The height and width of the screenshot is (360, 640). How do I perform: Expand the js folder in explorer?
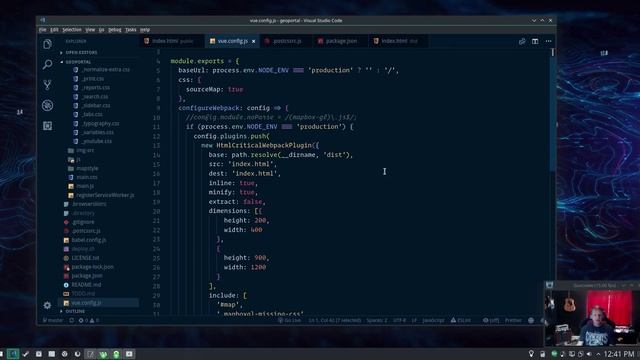(78, 160)
